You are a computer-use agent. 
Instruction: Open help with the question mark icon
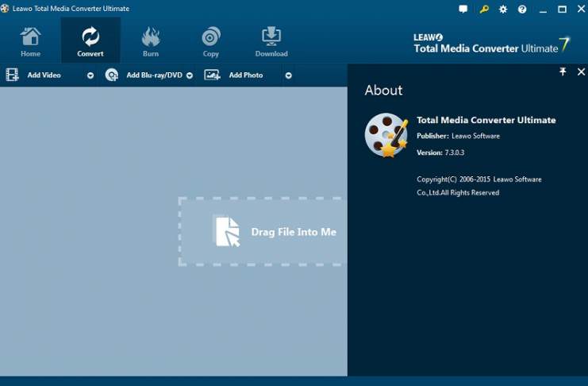coord(522,10)
